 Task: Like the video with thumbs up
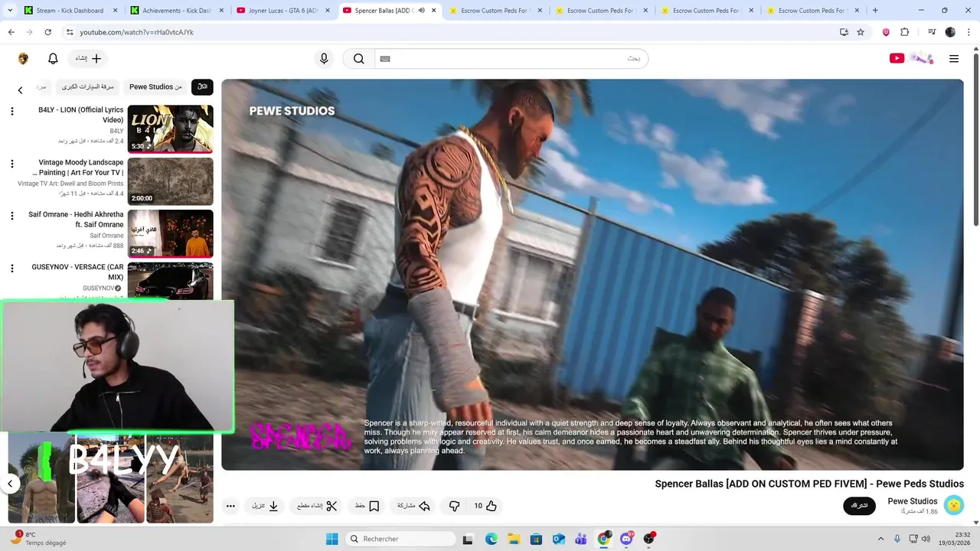[x=485, y=506]
